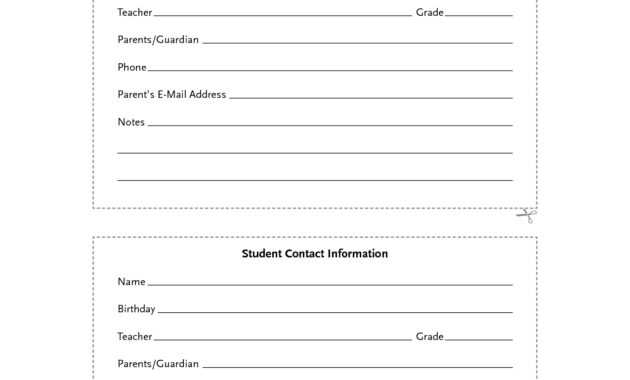630x380 pixels.
Task: Click the upper Grade blank line
Action: point(479,15)
